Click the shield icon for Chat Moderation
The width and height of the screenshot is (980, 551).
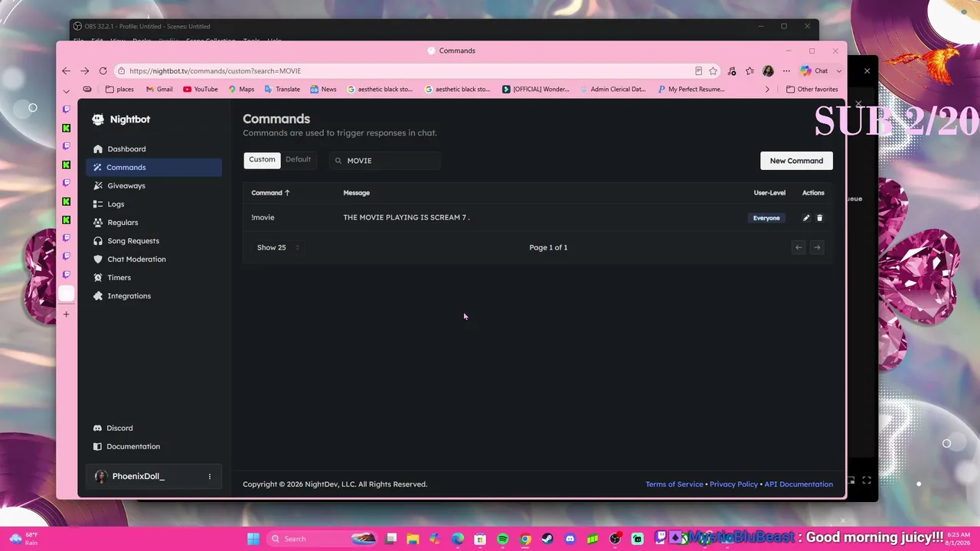(x=98, y=259)
